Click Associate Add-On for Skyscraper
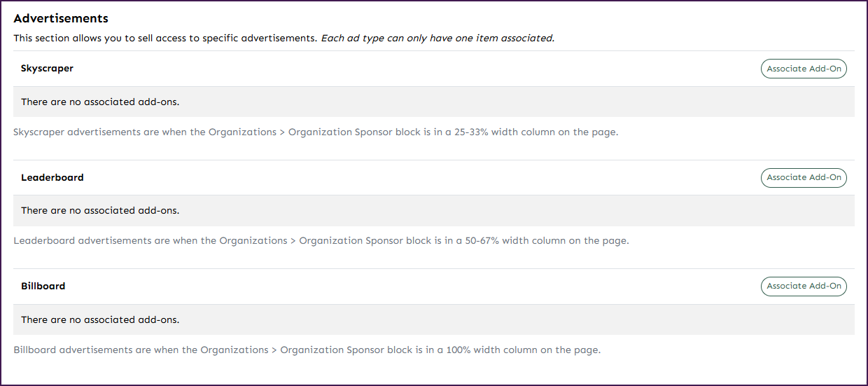Image resolution: width=868 pixels, height=386 pixels. 804,69
